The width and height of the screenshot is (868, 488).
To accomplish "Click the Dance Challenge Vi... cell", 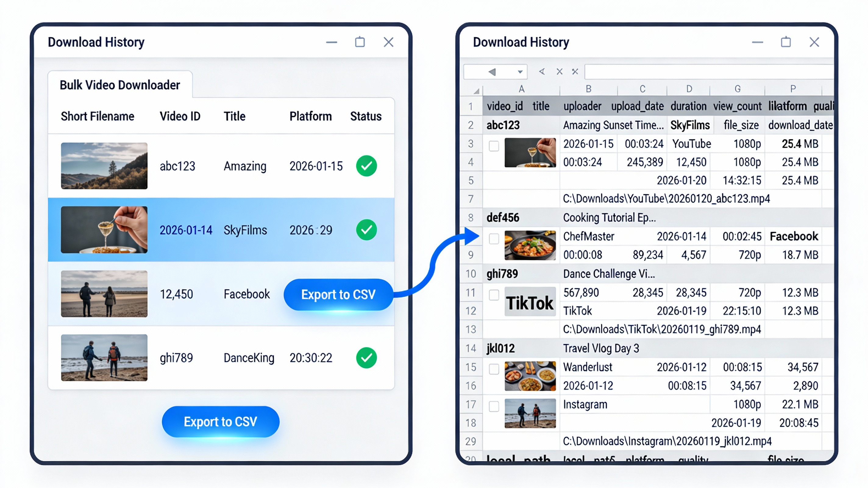I will click(609, 274).
